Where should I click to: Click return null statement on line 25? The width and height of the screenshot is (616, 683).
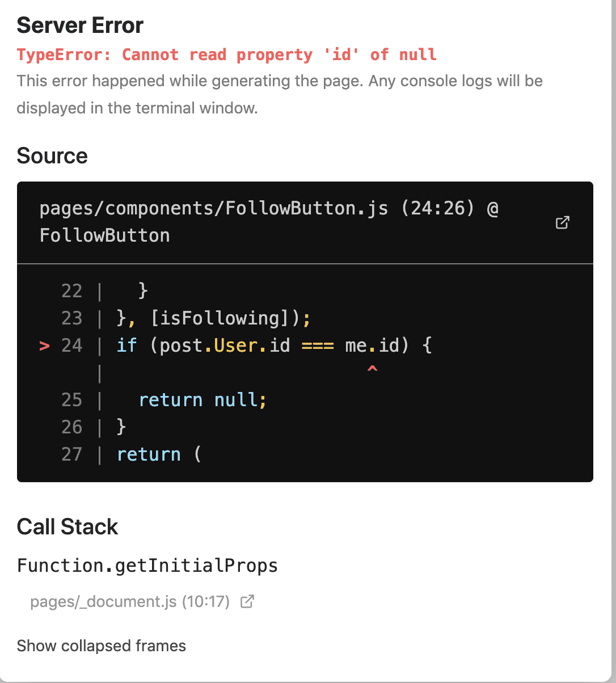click(202, 400)
